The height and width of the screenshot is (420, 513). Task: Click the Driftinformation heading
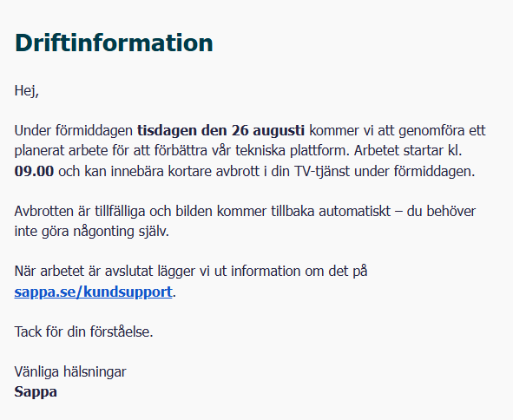tap(114, 43)
